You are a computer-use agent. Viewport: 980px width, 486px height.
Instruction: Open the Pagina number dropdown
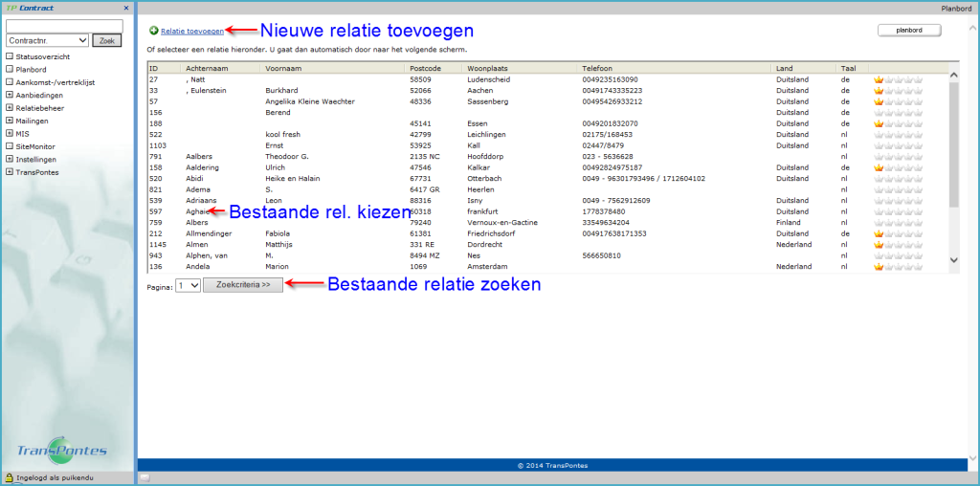pyautogui.click(x=189, y=285)
